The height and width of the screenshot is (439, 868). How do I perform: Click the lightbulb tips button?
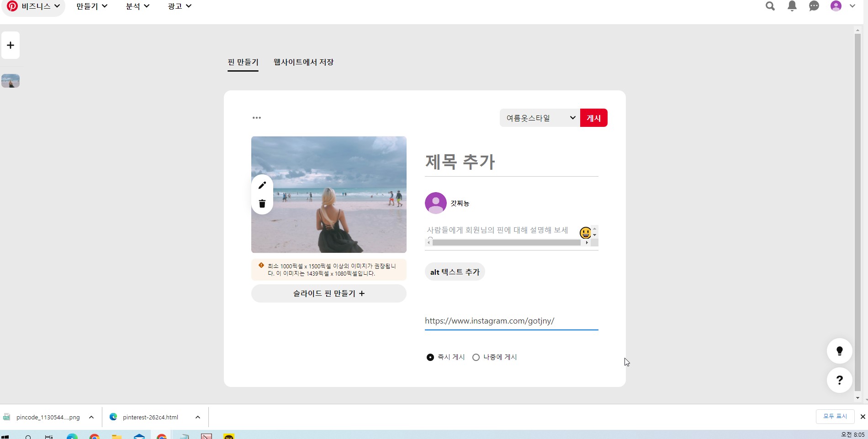pyautogui.click(x=840, y=351)
